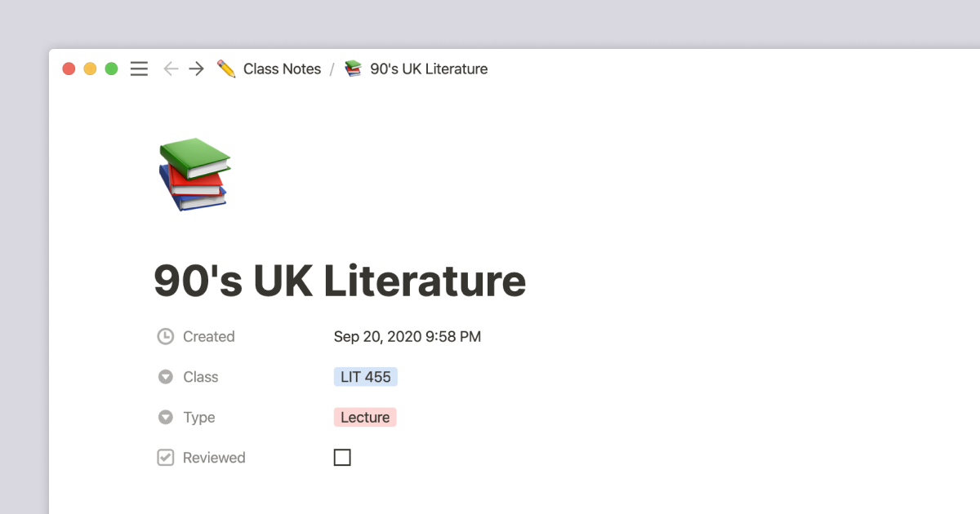Open the sidebar with the hamburger menu icon
Viewport: 980px width, 514px height.
[139, 69]
